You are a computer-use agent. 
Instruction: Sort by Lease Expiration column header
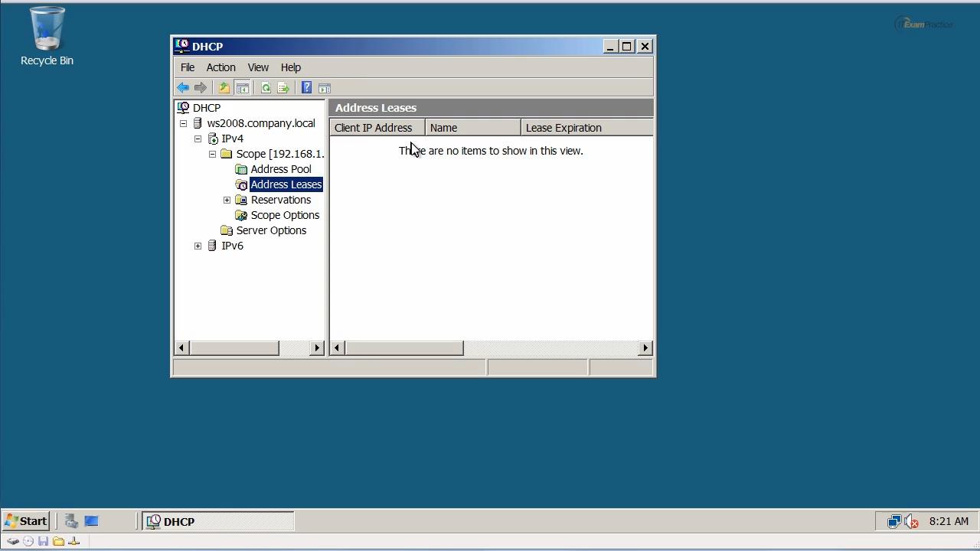point(587,128)
